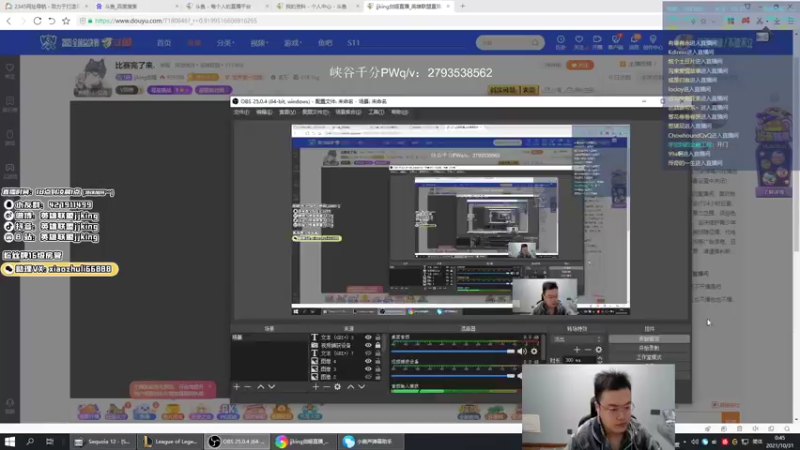Open the OBS 帮助 menu
This screenshot has width=800, height=450.
(399, 112)
